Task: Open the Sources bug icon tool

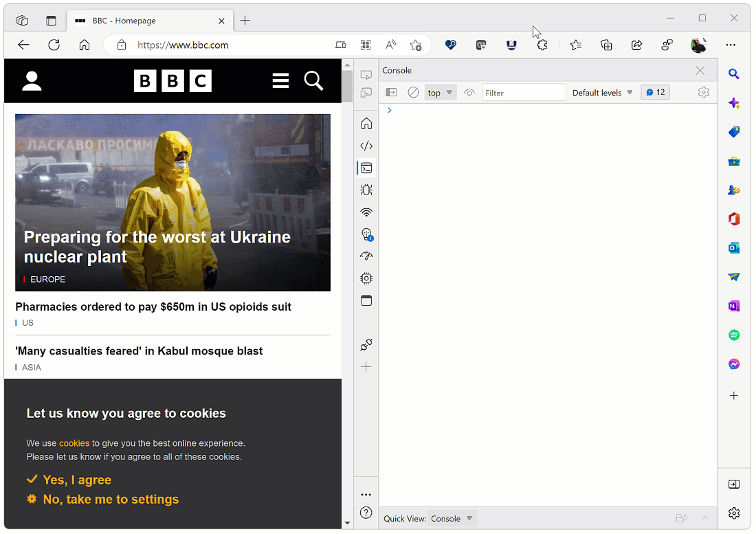Action: [366, 190]
